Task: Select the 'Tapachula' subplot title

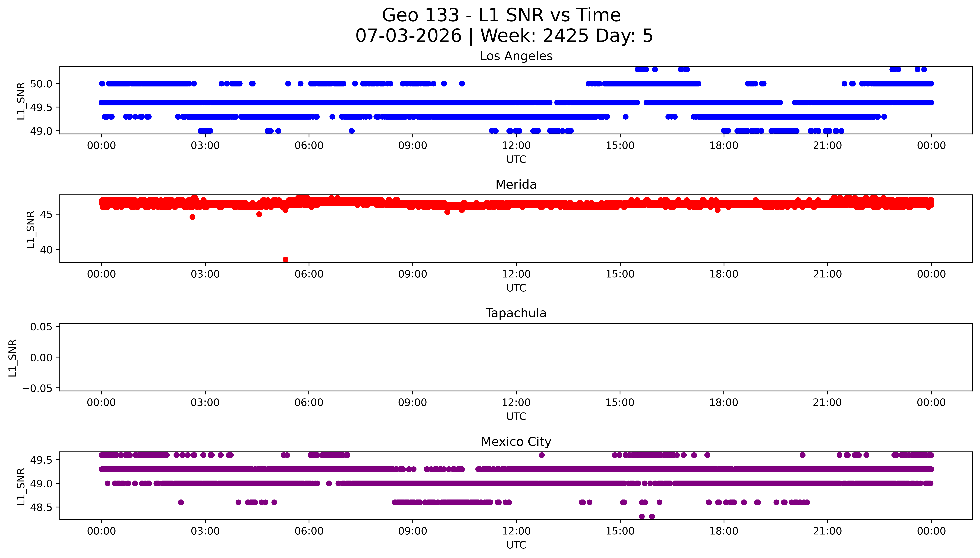Action: pyautogui.click(x=516, y=313)
